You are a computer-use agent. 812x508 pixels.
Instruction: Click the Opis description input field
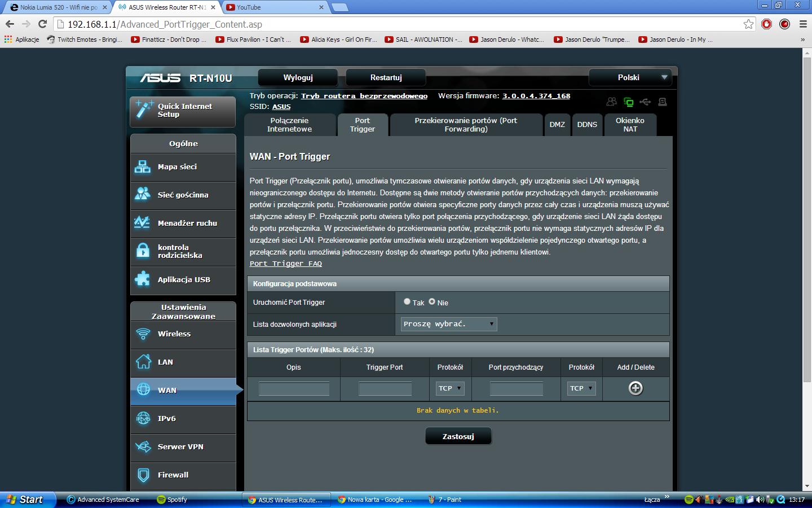(294, 388)
